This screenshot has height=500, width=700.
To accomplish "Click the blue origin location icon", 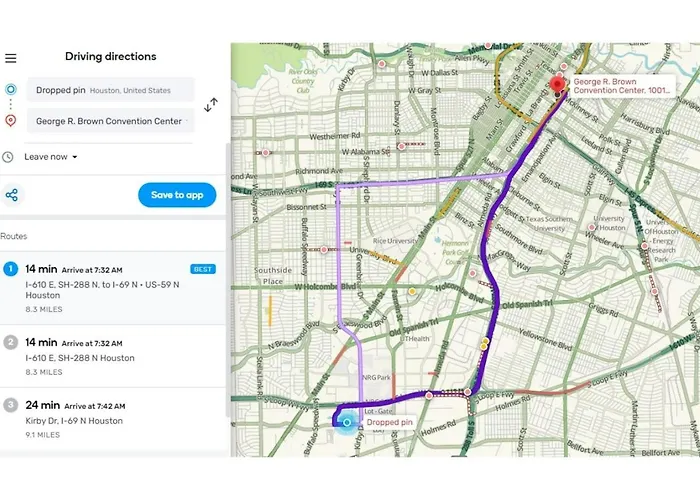I will pos(10,90).
